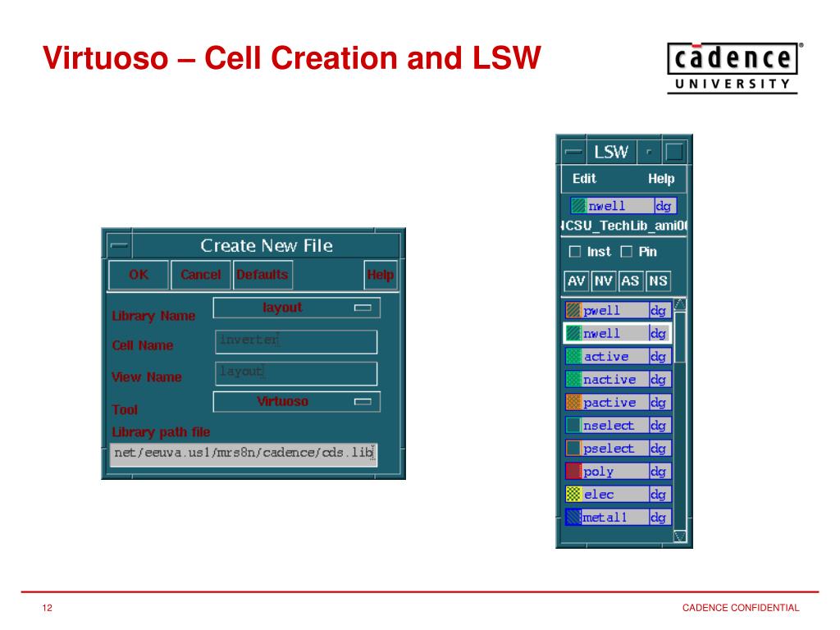Click dg purpose of poly row
This screenshot has height=630, width=840.
pyautogui.click(x=659, y=472)
